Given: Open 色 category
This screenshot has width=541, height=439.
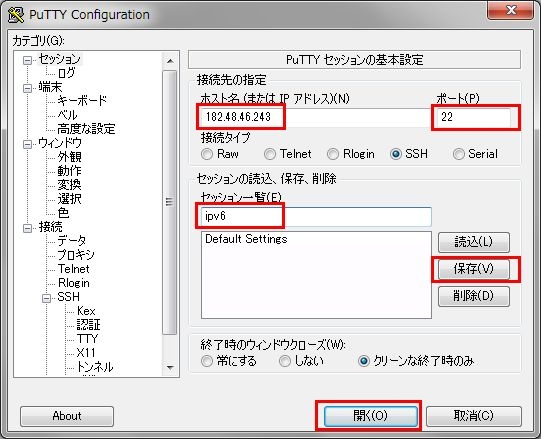Looking at the screenshot, I should [x=63, y=213].
